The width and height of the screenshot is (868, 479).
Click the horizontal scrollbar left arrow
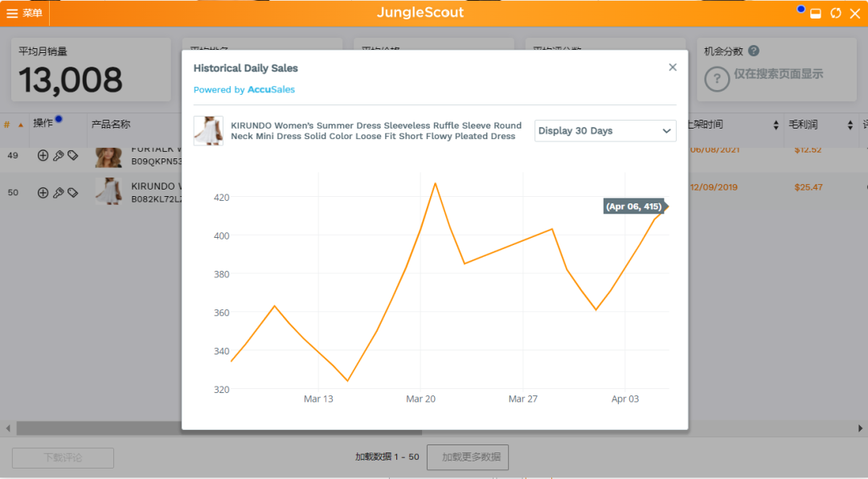click(x=8, y=428)
